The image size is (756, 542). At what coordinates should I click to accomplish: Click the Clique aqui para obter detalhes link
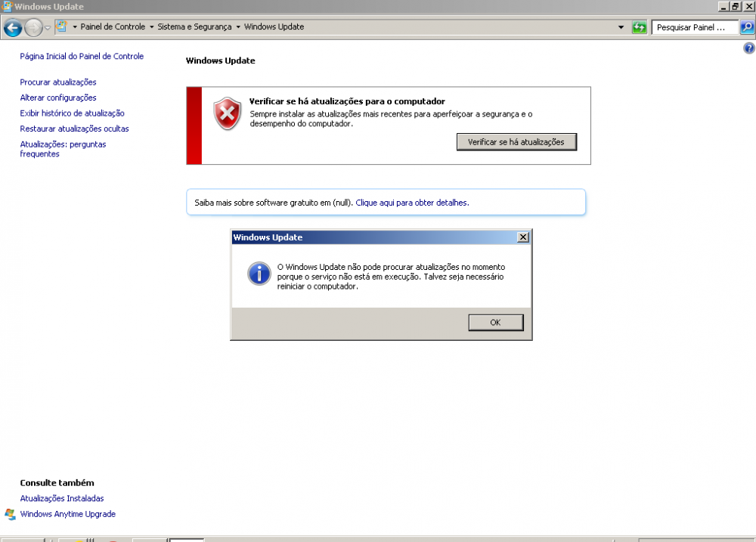[412, 203]
